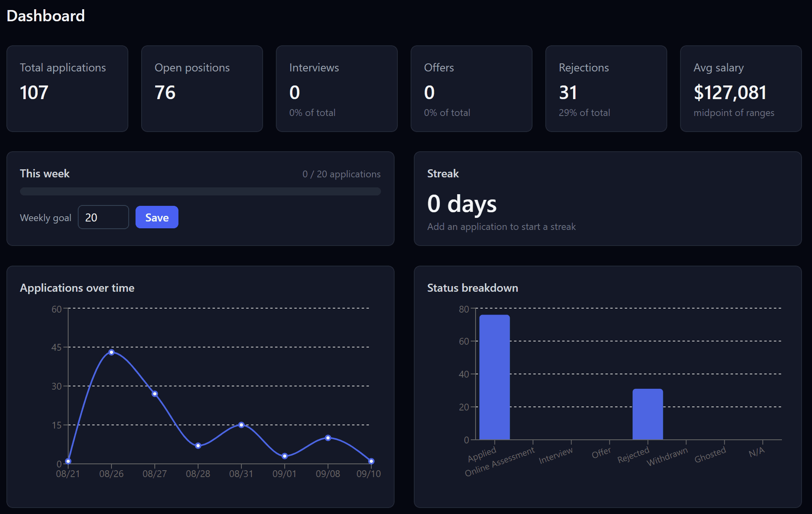Click the '0 days' streak value
Viewport: 812px width, 514px height.
462,203
